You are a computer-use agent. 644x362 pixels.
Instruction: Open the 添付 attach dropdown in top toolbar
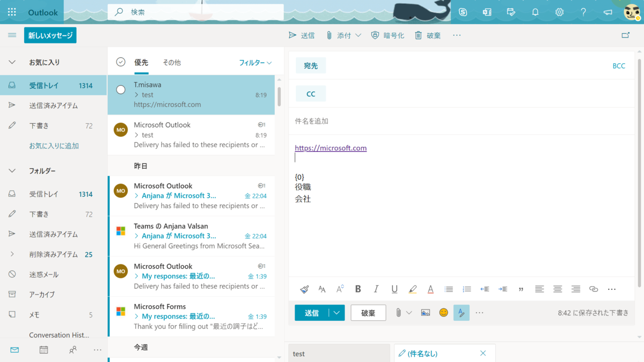click(358, 35)
